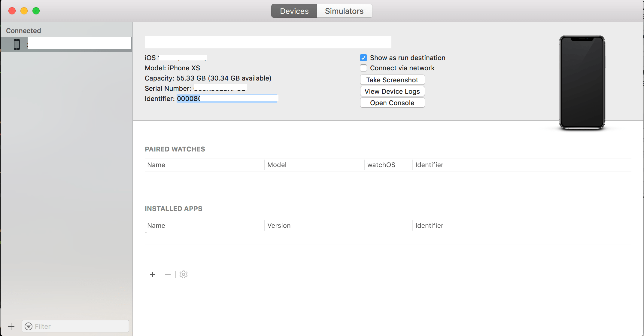Click the iPhone XS device image

pos(582,83)
